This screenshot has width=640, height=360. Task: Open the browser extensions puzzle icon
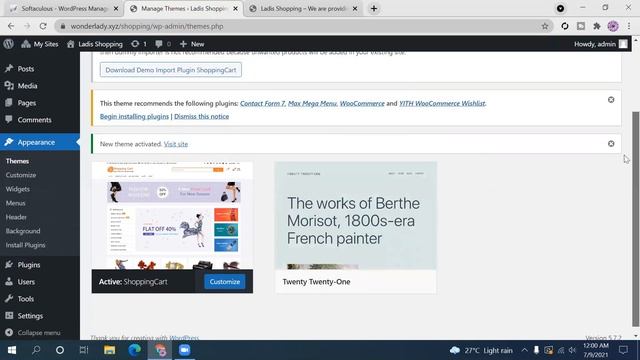(x=597, y=26)
